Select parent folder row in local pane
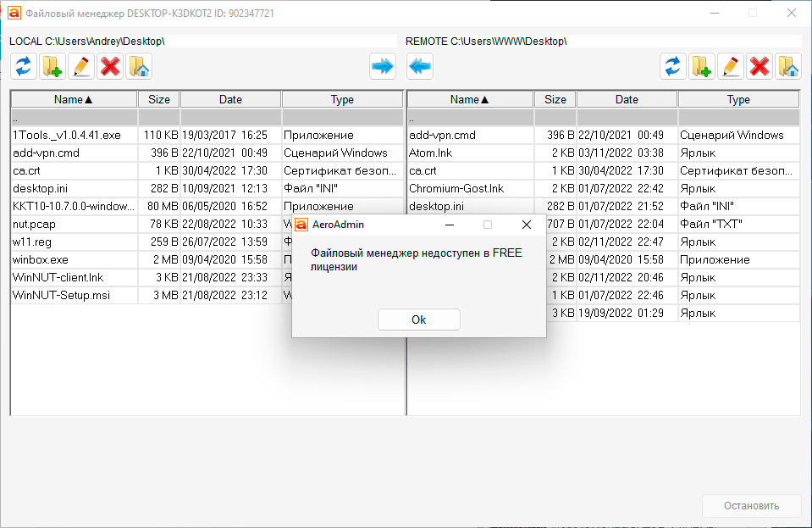 point(207,118)
